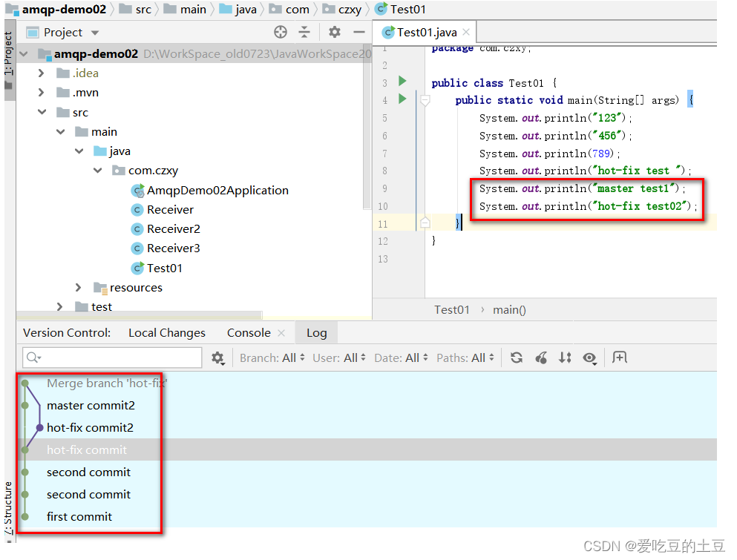Select Test01 class in project tree
This screenshot has height=560, width=737.
click(x=164, y=268)
